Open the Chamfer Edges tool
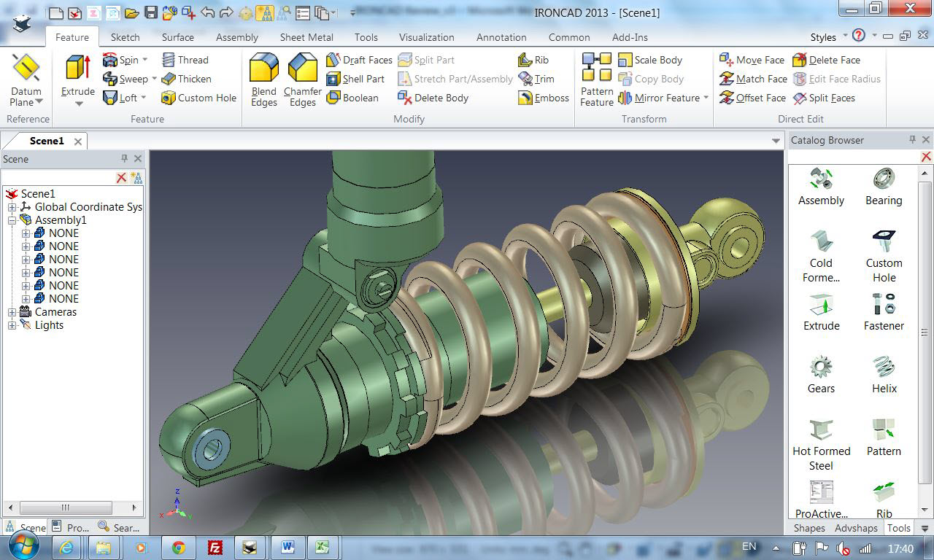Viewport: 934px width, 560px height. point(302,79)
